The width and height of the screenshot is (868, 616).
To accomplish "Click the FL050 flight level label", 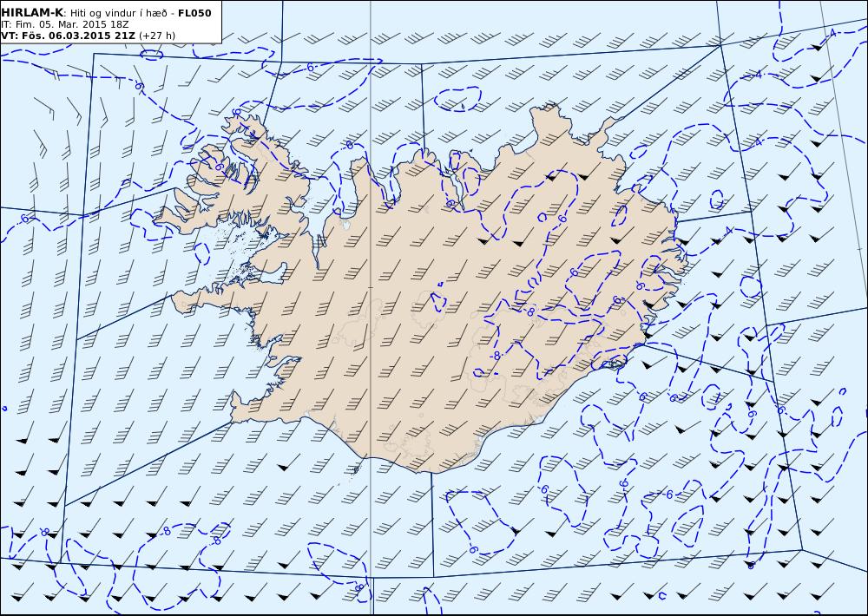I will [194, 13].
